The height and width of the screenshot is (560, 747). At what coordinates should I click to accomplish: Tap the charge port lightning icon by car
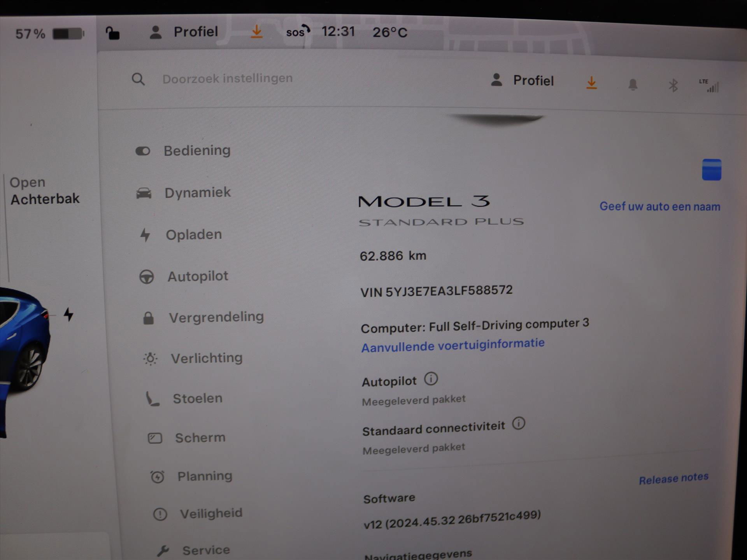[x=68, y=314]
